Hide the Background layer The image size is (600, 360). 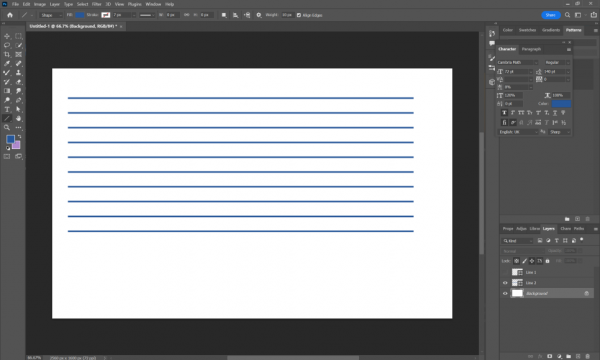click(x=505, y=293)
